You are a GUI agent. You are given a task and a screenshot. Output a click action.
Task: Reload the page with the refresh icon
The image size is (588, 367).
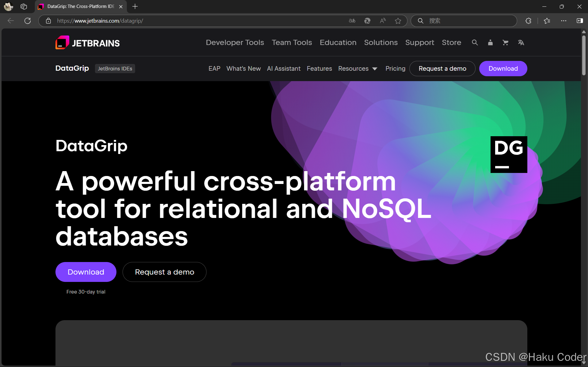(28, 21)
